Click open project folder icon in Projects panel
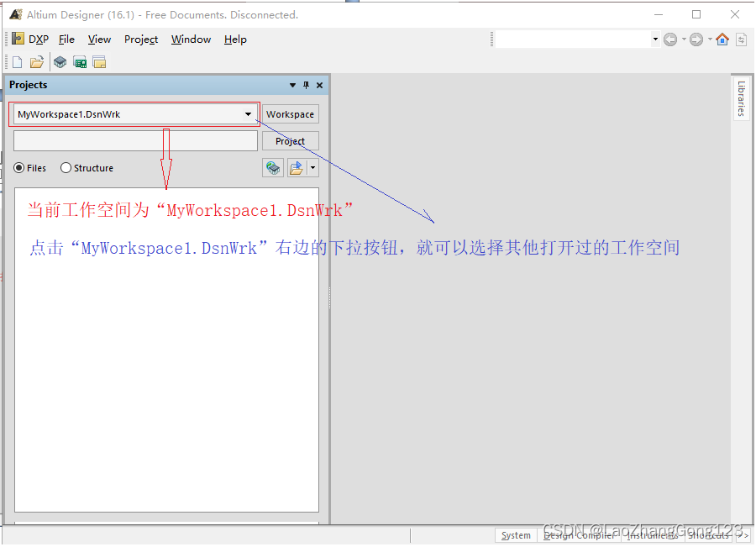The width and height of the screenshot is (756, 547). (297, 168)
